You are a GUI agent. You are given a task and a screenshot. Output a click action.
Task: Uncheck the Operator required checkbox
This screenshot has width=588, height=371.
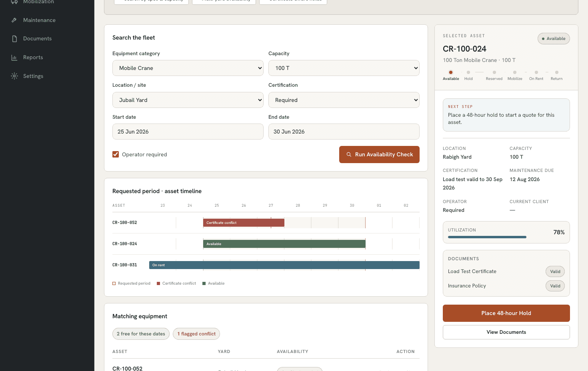pos(116,154)
